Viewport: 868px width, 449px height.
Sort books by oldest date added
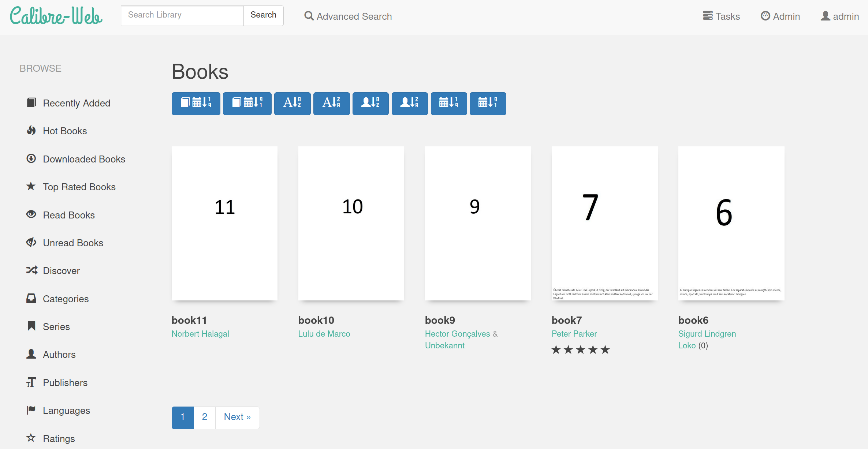247,104
